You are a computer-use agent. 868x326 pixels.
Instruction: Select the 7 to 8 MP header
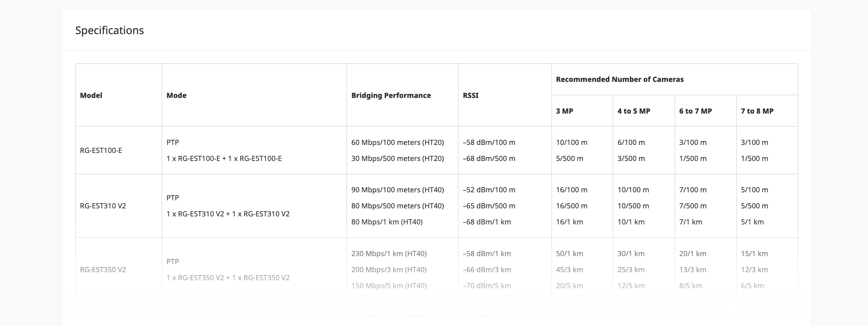pos(757,111)
